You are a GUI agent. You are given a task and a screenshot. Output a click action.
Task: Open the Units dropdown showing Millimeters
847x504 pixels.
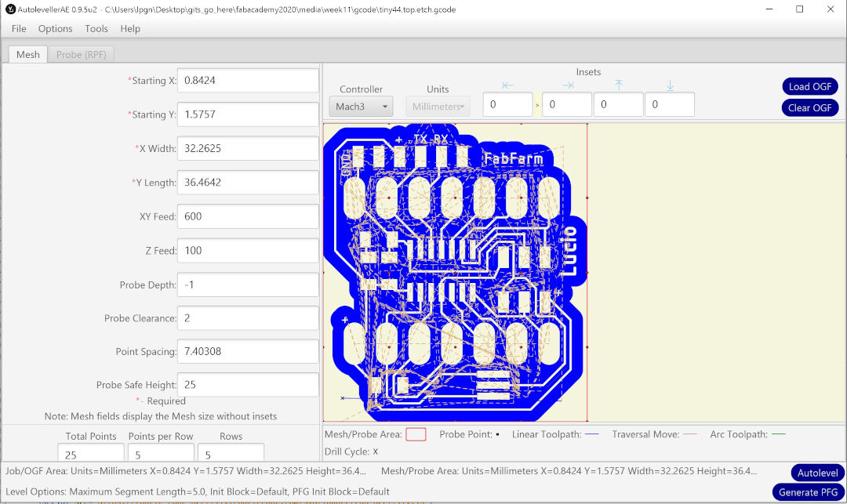[439, 107]
